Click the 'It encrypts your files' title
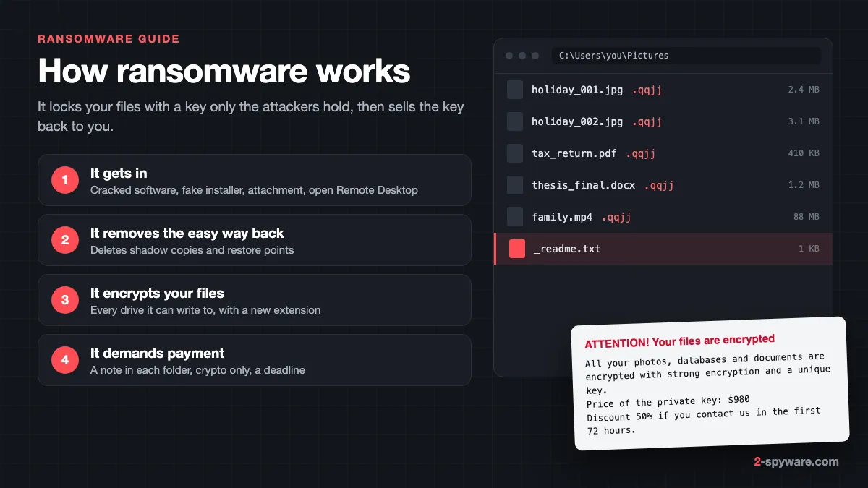Image resolution: width=868 pixels, height=488 pixels. (157, 294)
